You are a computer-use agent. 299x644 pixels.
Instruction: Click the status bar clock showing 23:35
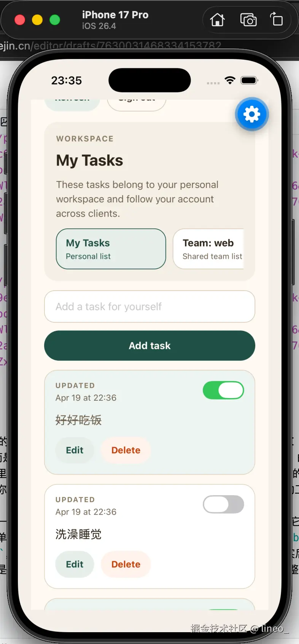pyautogui.click(x=67, y=80)
